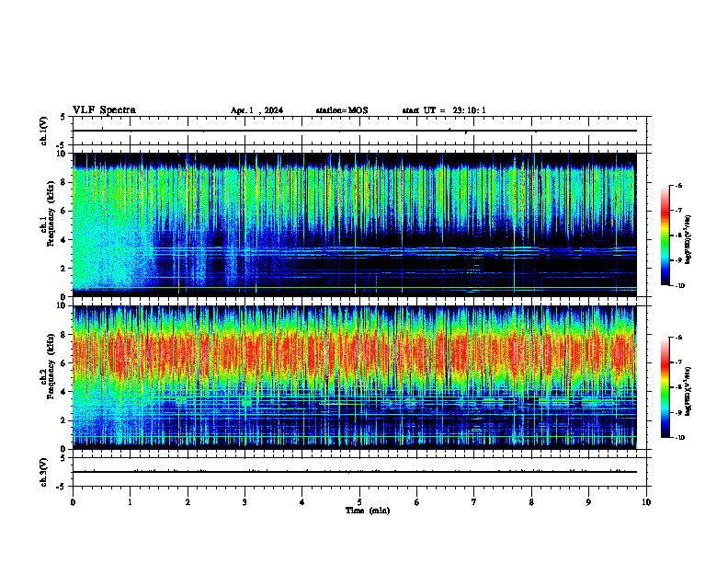Click the ch.1 spectrogram color bar
This screenshot has height=563, width=728.
click(x=665, y=236)
